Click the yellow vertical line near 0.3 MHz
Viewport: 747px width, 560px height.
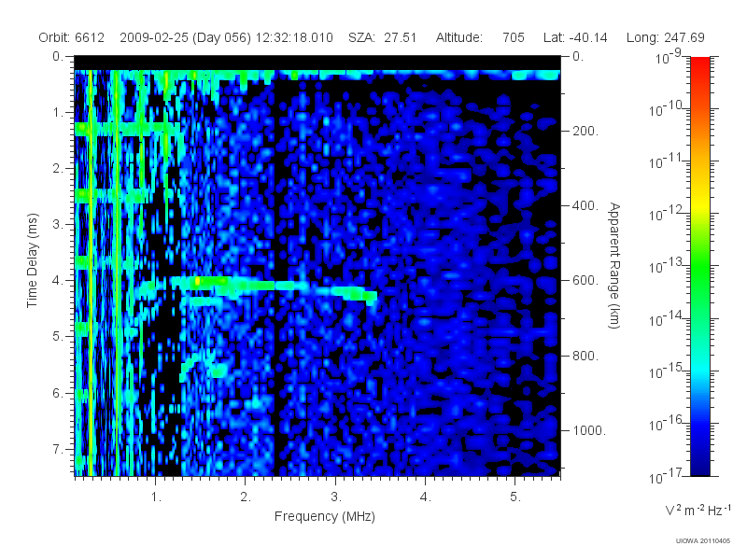(90, 273)
